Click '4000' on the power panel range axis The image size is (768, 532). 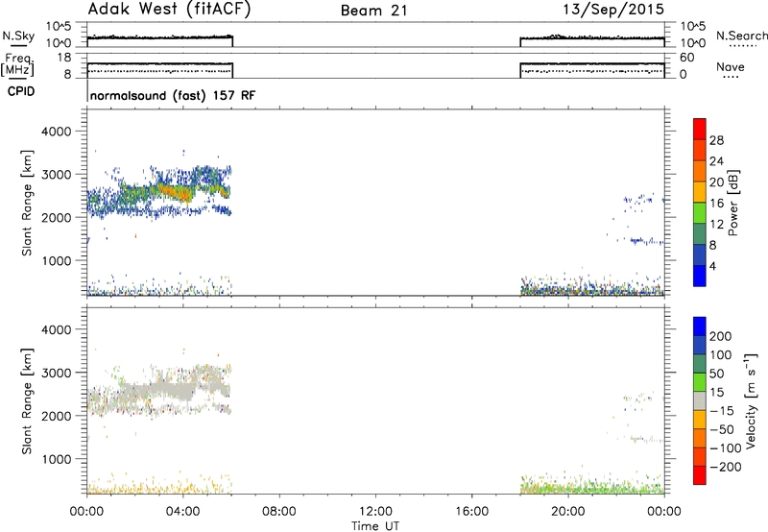[55, 132]
